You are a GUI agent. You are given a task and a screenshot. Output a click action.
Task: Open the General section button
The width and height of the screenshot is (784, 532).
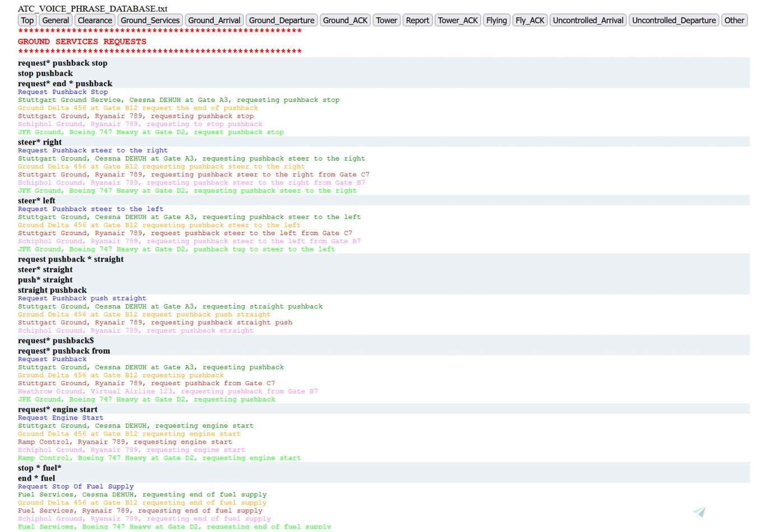click(x=56, y=21)
